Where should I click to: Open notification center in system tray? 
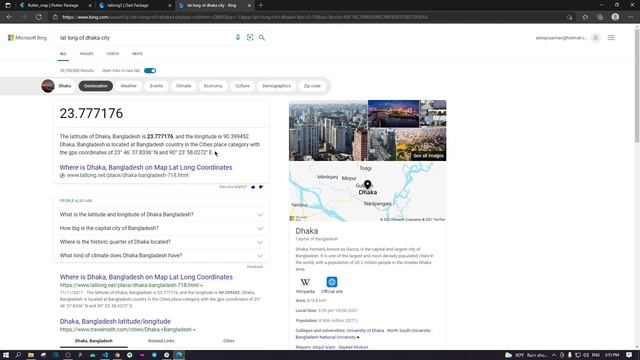pos(629,355)
